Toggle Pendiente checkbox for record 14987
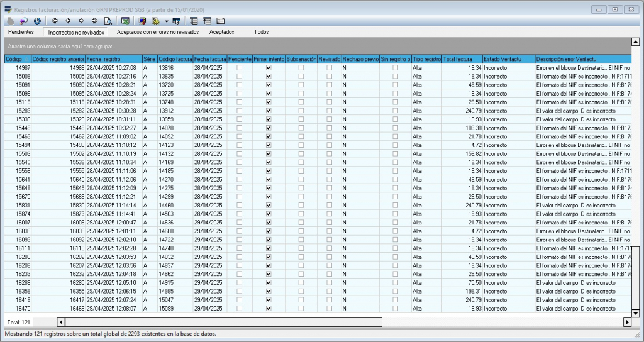 [240, 68]
